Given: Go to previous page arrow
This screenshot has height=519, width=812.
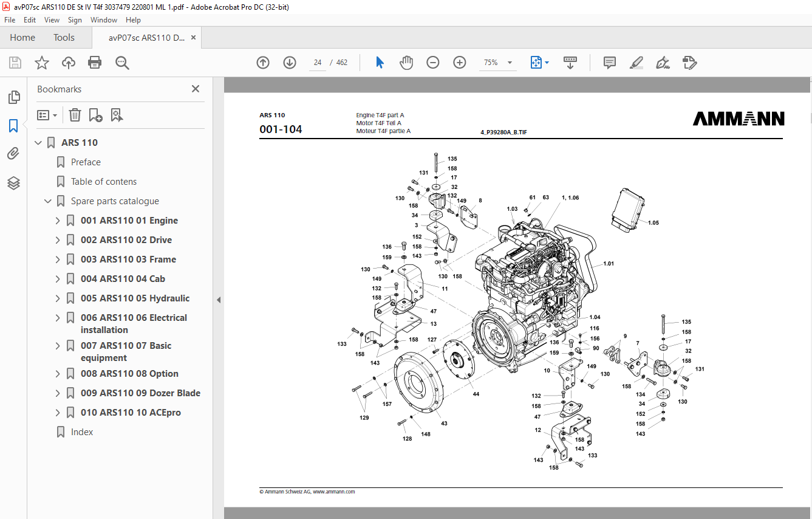Looking at the screenshot, I should (x=263, y=63).
